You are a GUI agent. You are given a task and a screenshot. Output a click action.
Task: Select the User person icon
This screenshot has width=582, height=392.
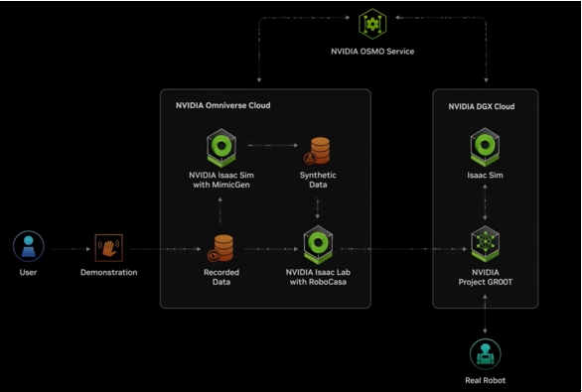tap(29, 246)
